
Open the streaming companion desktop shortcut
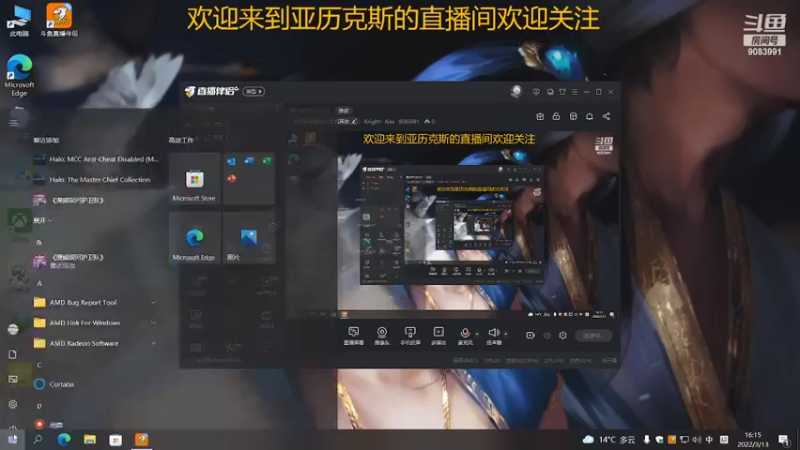[x=59, y=20]
